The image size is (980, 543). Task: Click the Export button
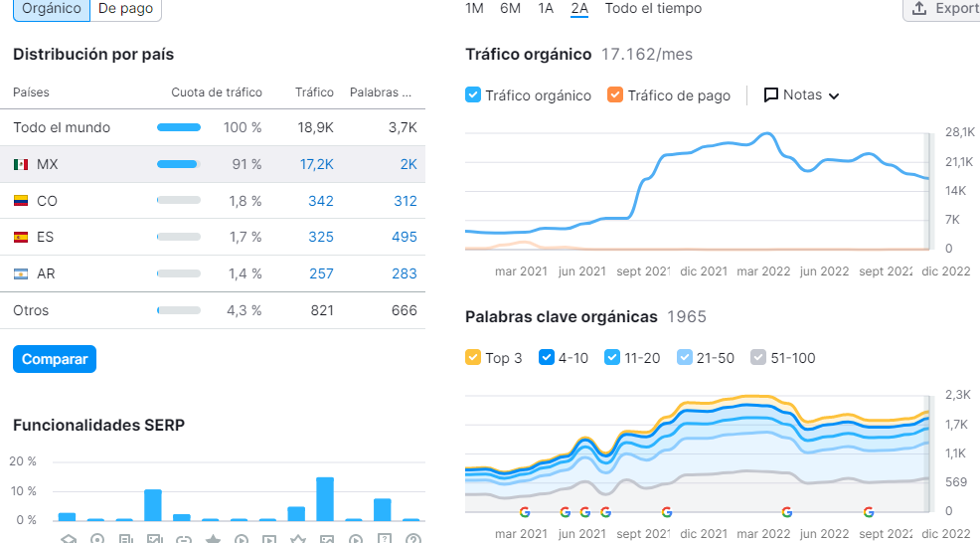tap(942, 9)
